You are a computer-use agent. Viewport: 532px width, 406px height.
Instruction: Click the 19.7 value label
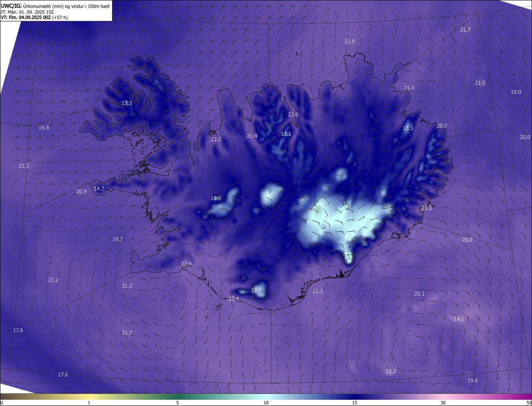(x=118, y=239)
